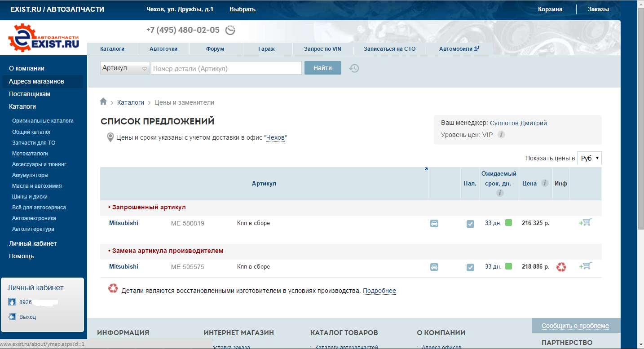Viewport: 644px width, 349px height.
Task: Expand the table via corner arrow
Action: (426, 169)
